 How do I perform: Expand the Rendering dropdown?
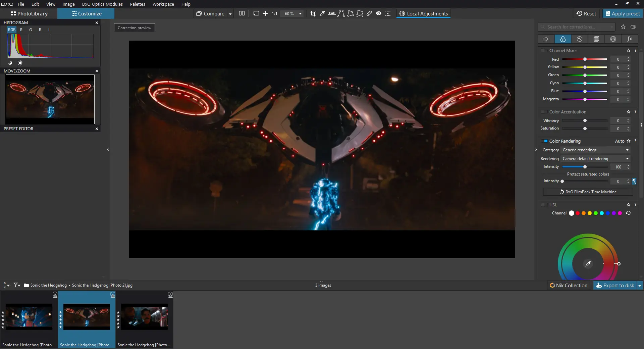pyautogui.click(x=595, y=159)
